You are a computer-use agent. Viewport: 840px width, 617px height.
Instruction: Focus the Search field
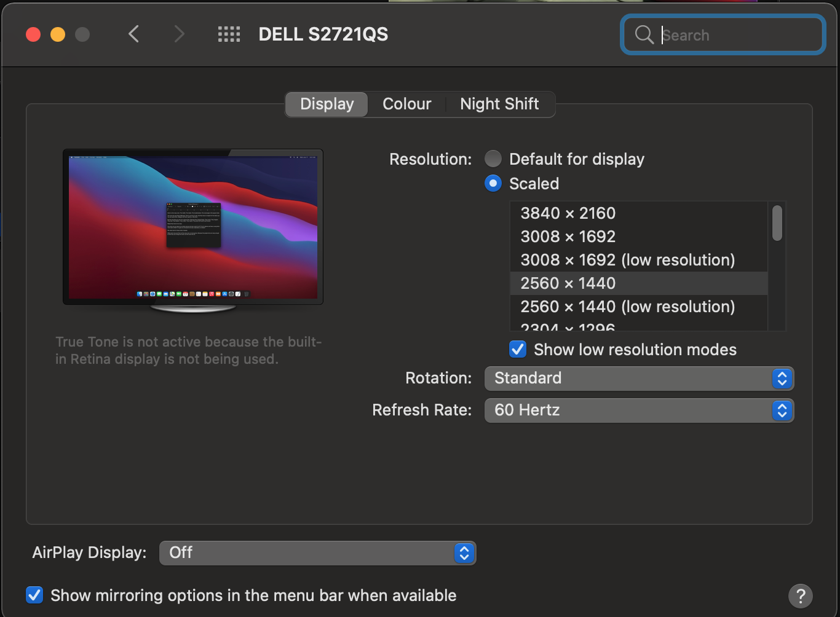click(723, 34)
